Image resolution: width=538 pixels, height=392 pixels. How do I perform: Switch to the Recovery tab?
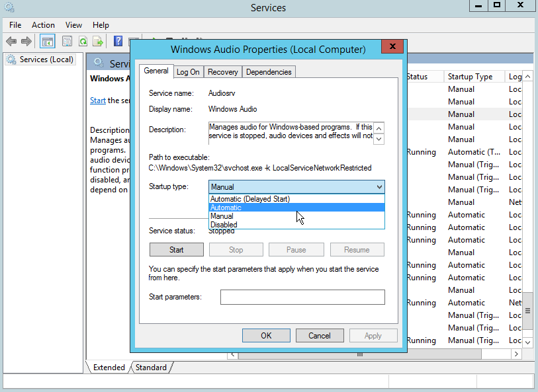[223, 72]
